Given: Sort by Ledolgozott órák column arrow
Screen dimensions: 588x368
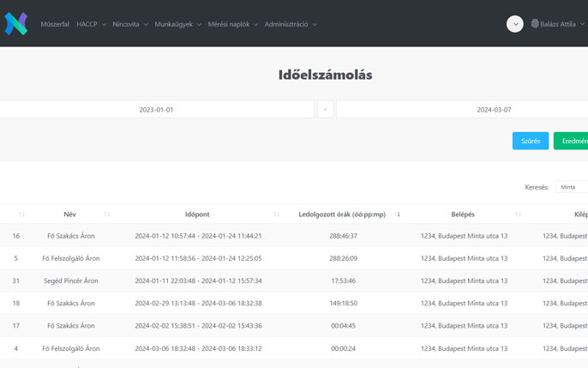Looking at the screenshot, I should pyautogui.click(x=398, y=214).
